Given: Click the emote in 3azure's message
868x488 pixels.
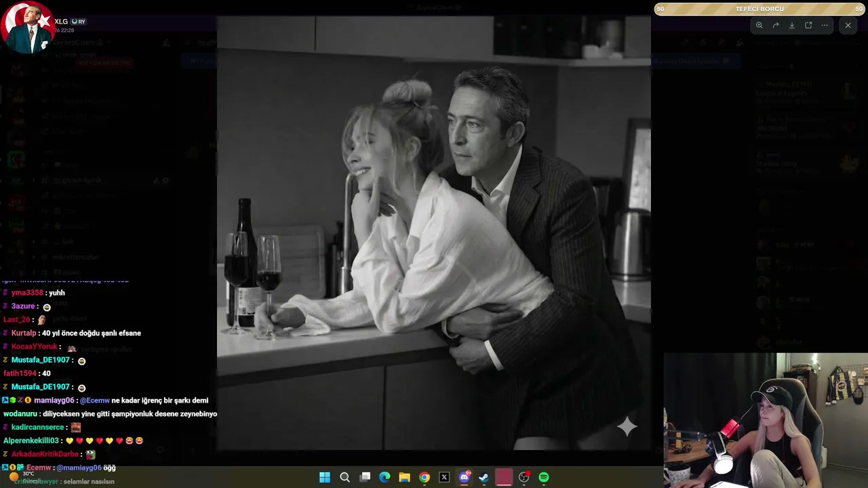Looking at the screenshot, I should point(47,307).
